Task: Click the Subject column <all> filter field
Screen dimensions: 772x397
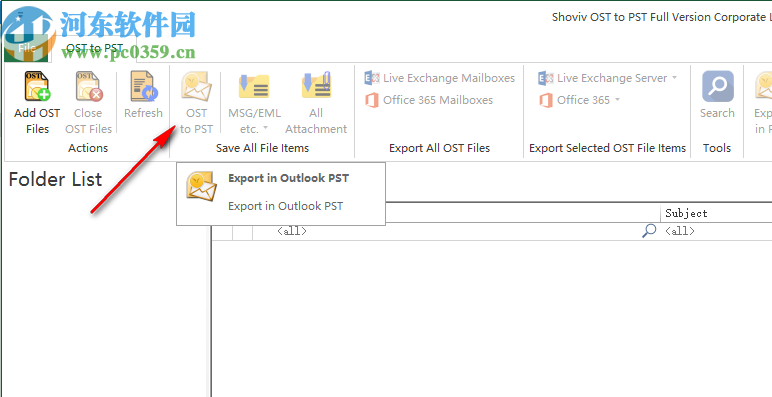Action: (716, 231)
